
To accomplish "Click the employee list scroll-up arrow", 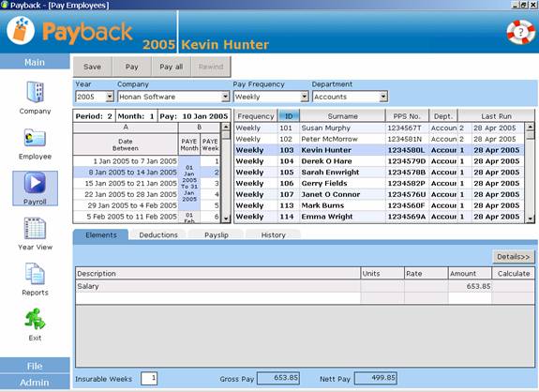I will pos(530,127).
